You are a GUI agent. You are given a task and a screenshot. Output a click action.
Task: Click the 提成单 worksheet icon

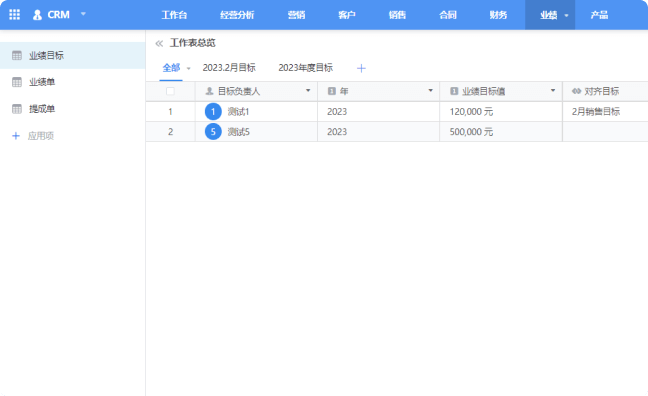point(17,109)
